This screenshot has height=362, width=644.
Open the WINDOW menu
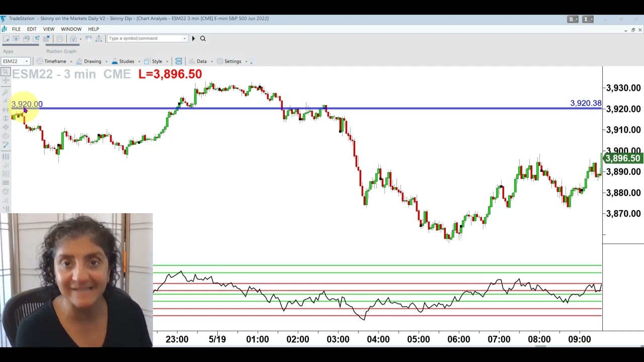point(71,29)
